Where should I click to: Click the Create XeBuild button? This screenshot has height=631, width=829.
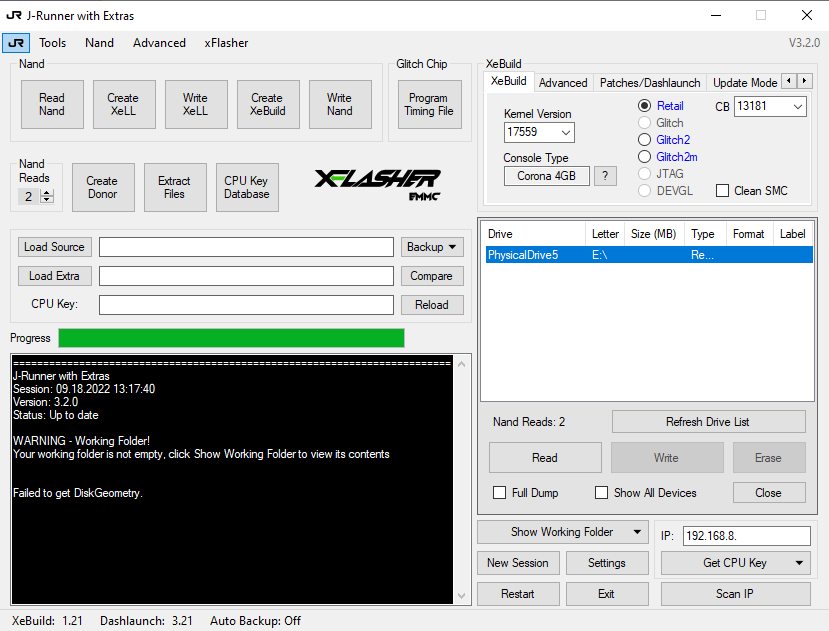(x=268, y=104)
